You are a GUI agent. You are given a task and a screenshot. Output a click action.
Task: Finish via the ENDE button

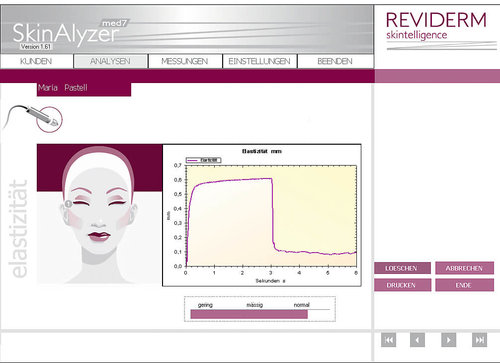(464, 285)
